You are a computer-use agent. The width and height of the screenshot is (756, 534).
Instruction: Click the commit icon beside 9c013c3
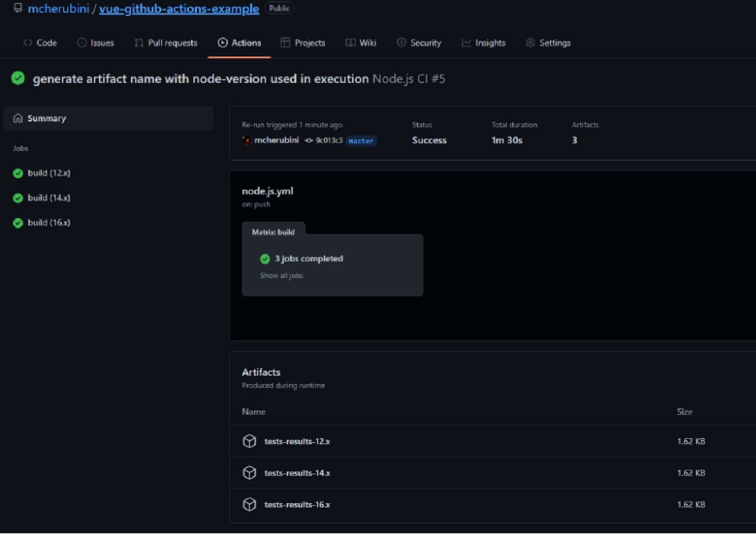click(x=309, y=141)
